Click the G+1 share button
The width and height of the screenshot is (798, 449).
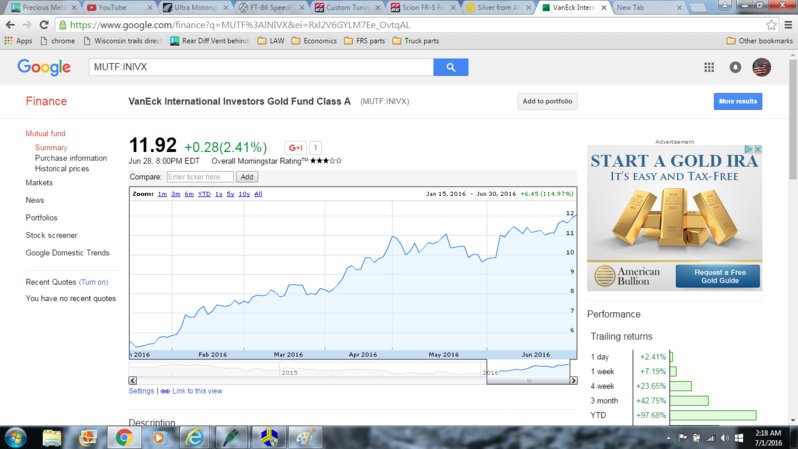pos(295,148)
